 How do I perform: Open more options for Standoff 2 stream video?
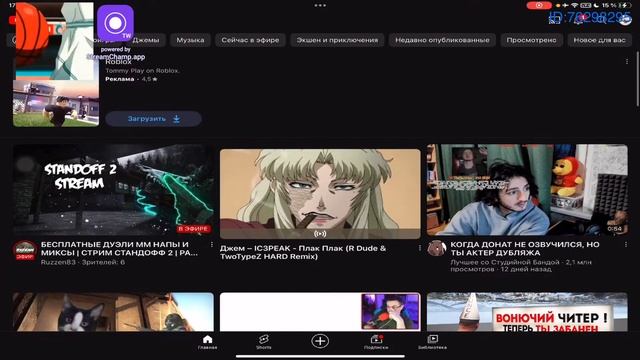pyautogui.click(x=211, y=244)
